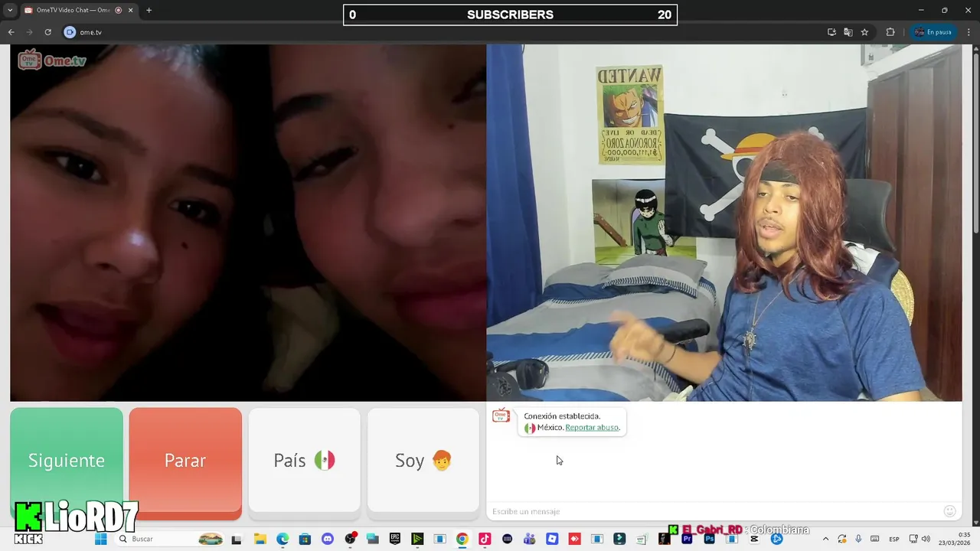Open Chrome's three-dot menu
This screenshot has width=980, height=551.
969,32
